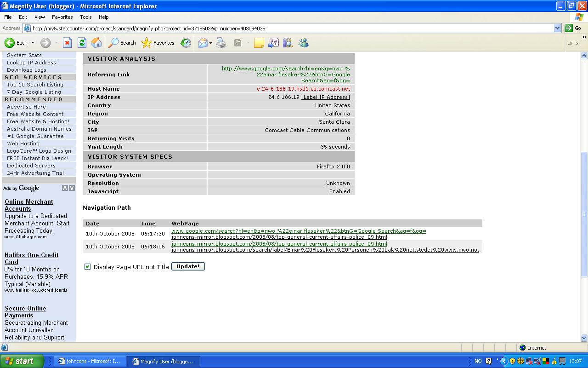Open the Forward history dropdown arrow

(x=56, y=43)
